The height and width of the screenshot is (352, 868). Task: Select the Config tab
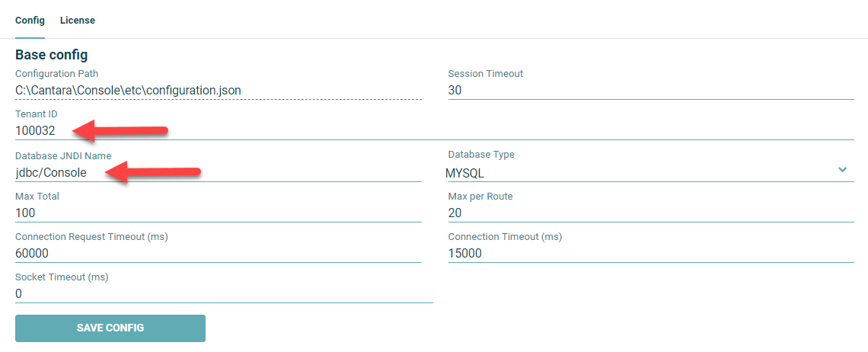[30, 21]
